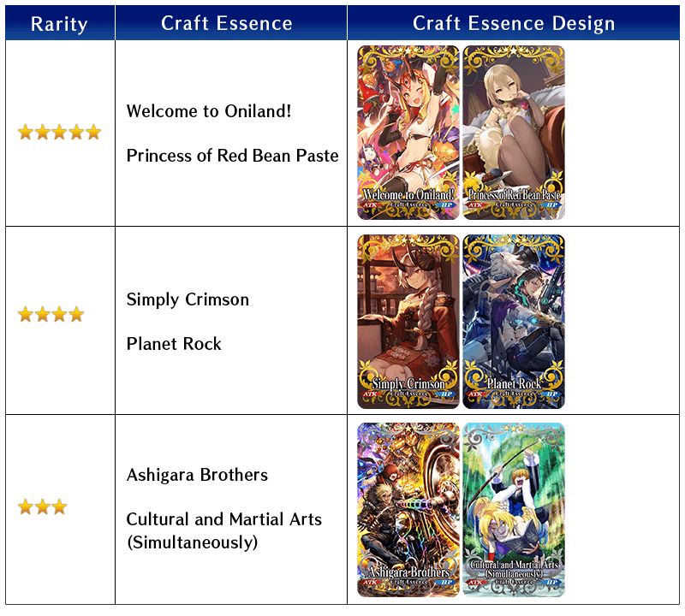Click the three-star rarity icon
Image resolution: width=685 pixels, height=616 pixels.
[42, 506]
